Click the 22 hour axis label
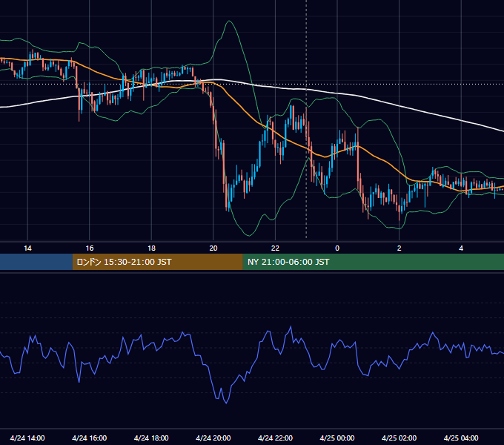 (x=275, y=248)
